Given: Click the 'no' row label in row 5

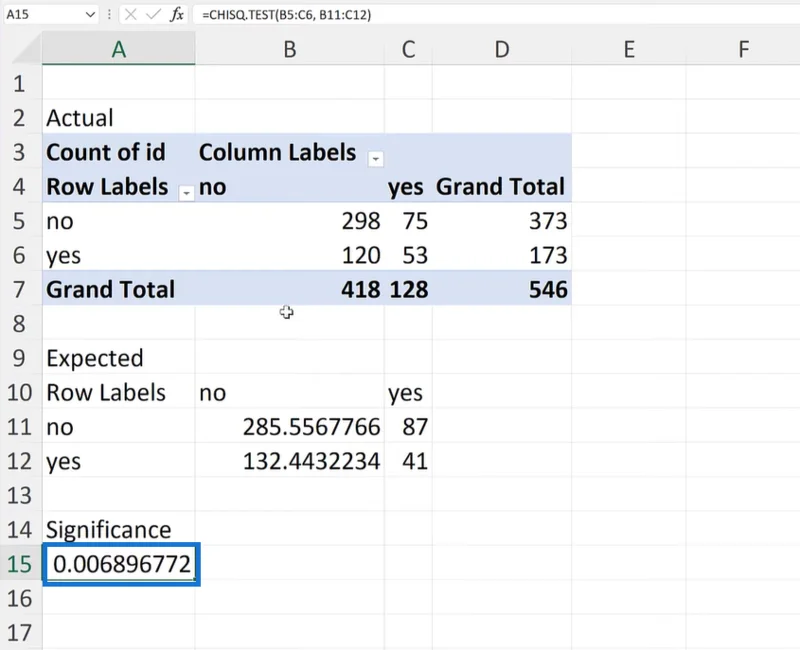Looking at the screenshot, I should tap(118, 221).
